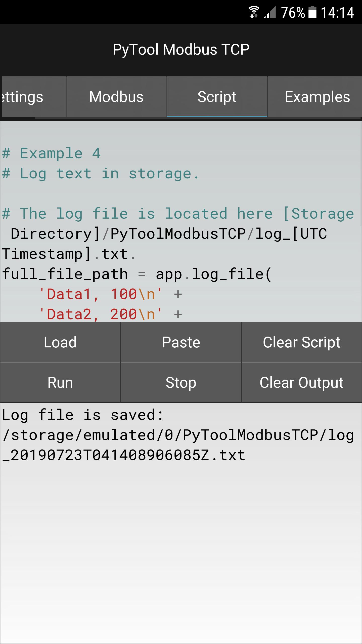This screenshot has height=644, width=362.
Task: Click the Load button
Action: (60, 342)
